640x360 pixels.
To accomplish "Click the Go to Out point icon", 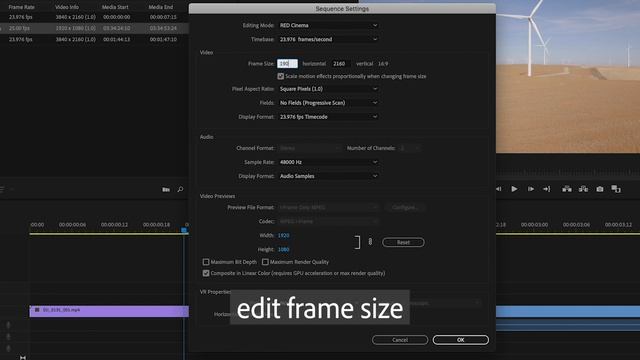I will point(547,189).
